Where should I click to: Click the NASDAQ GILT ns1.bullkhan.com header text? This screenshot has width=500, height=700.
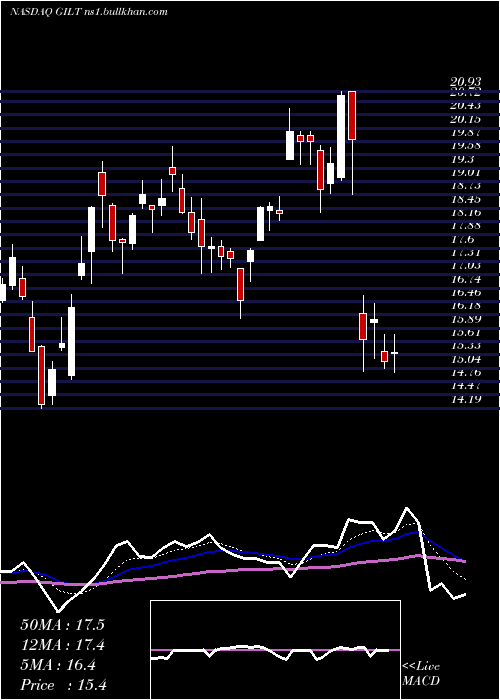(88, 12)
